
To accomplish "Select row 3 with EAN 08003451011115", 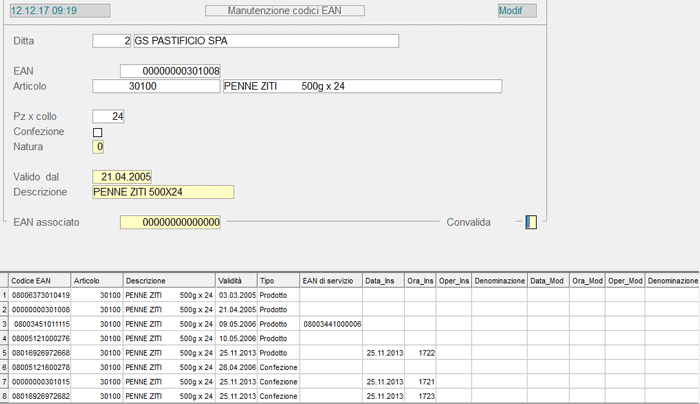I will [x=42, y=325].
